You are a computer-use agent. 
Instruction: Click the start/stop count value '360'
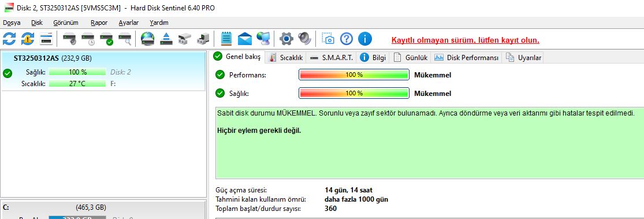tap(330, 209)
